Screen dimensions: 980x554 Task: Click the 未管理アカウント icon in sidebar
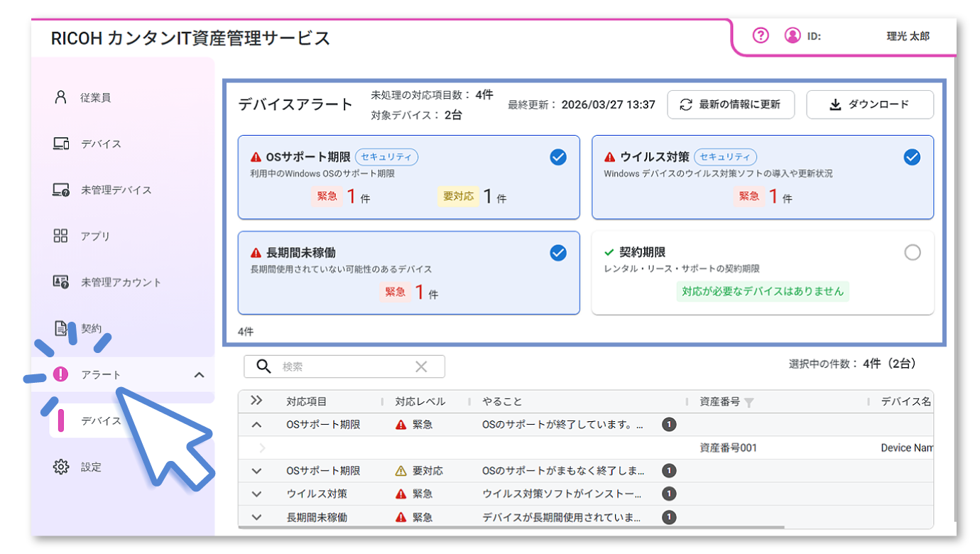click(61, 282)
